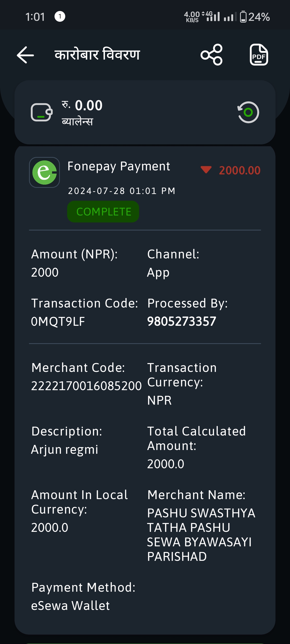Open the share icon
Screen dimensions: 290x644
212,55
